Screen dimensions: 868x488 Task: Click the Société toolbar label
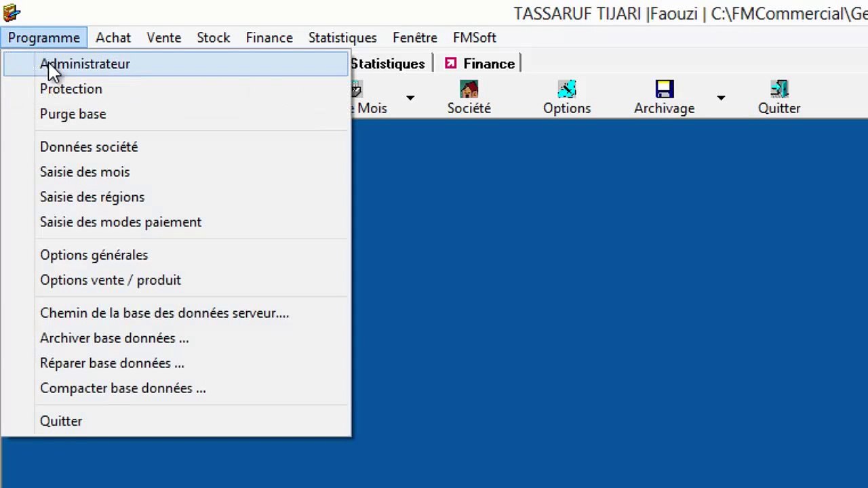469,108
